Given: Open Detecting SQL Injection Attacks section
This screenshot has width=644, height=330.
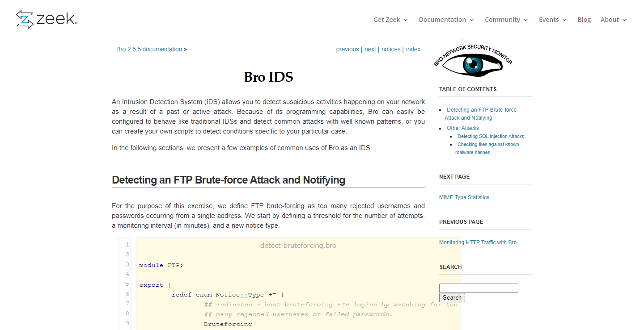Looking at the screenshot, I should (x=491, y=136).
